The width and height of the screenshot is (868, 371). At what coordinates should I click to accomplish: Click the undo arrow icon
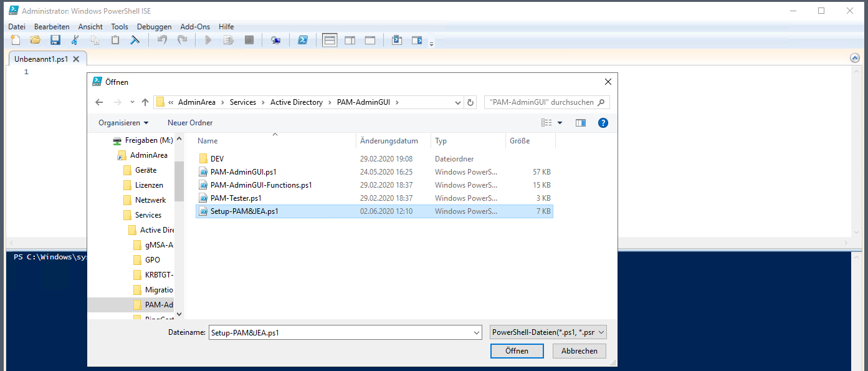(x=162, y=41)
